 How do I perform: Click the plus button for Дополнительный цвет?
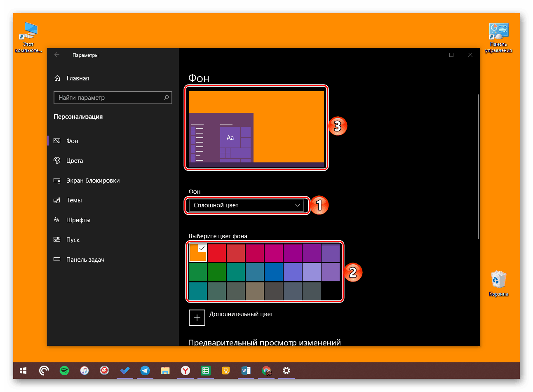[197, 318]
